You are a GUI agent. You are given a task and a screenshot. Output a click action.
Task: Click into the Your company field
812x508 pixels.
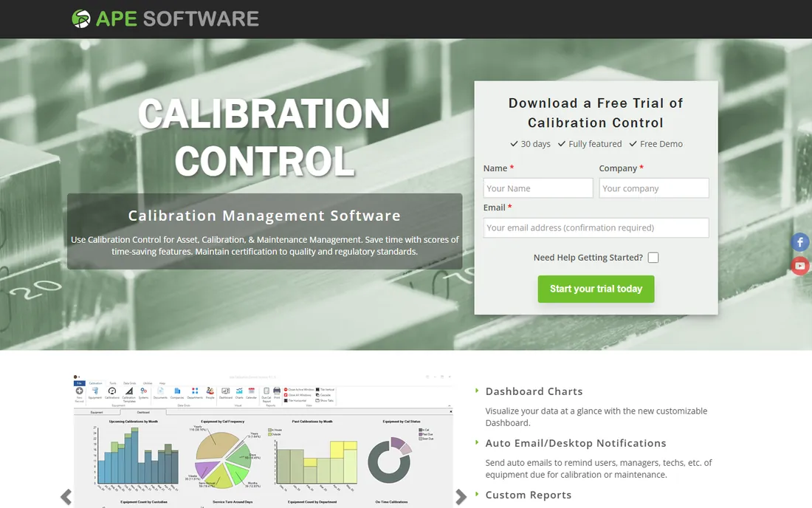653,188
